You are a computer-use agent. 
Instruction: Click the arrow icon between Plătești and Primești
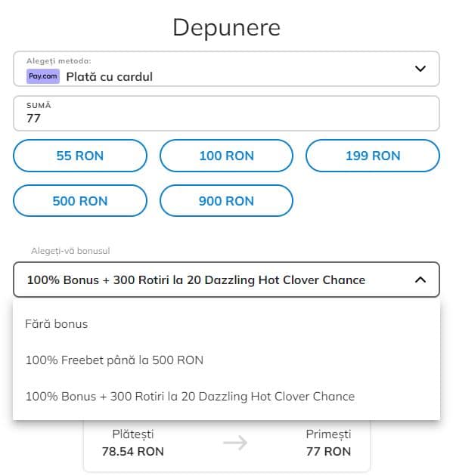(235, 443)
